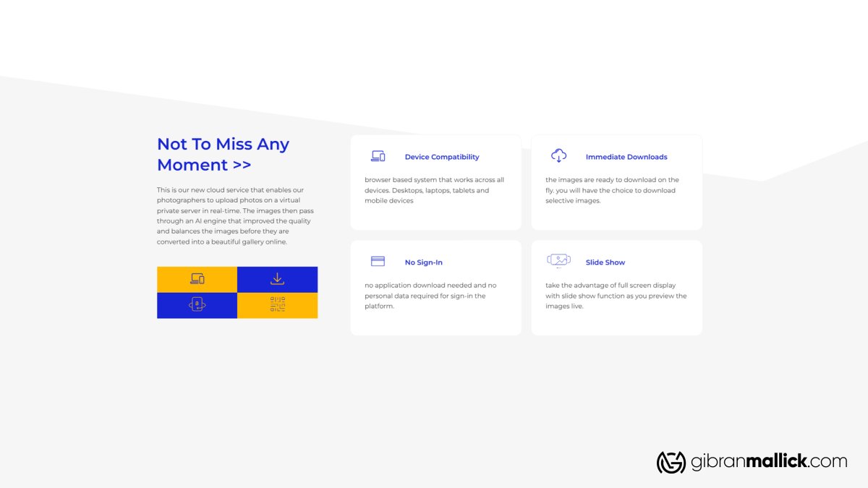Click the QR code icon in the yellow tile
The height and width of the screenshot is (488, 868).
click(277, 305)
